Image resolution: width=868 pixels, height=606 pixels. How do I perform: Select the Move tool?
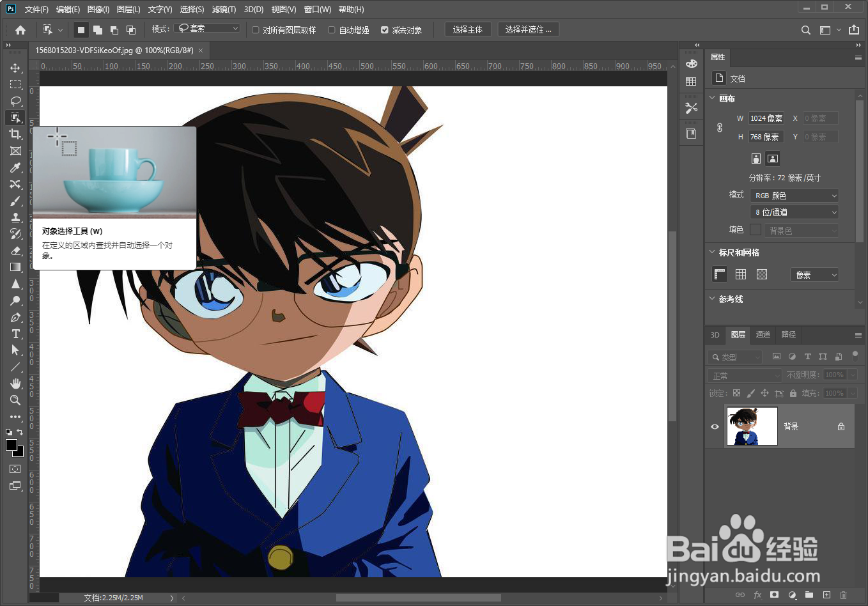[x=15, y=68]
